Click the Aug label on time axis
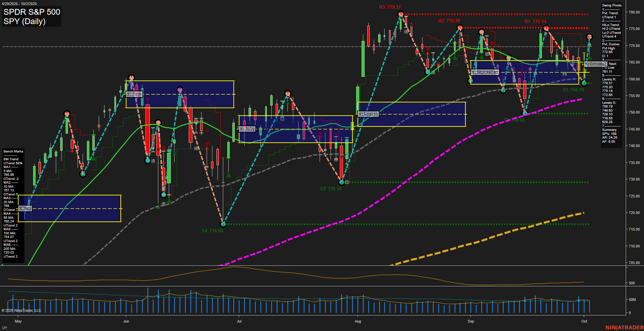The width and height of the screenshot is (644, 331). [x=358, y=321]
